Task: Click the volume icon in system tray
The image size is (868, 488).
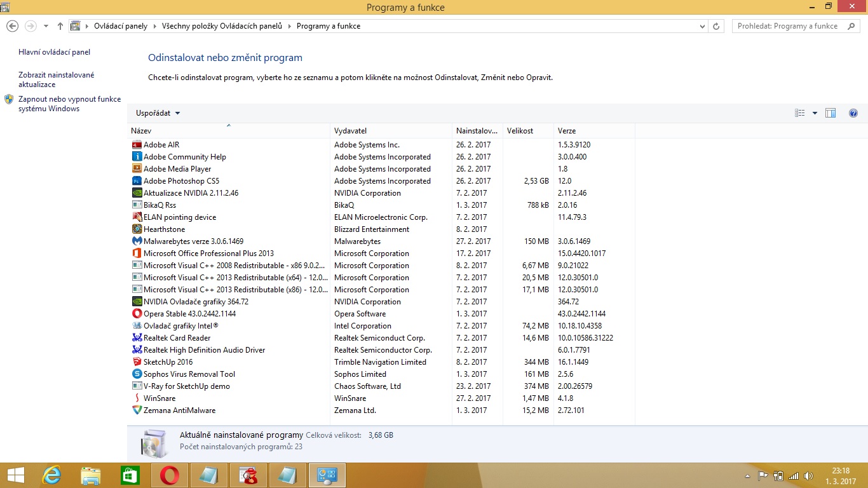Action: coord(808,475)
